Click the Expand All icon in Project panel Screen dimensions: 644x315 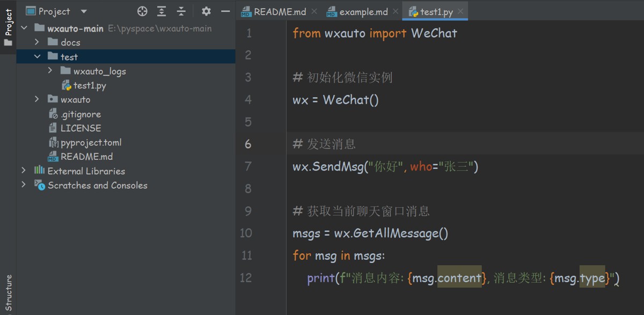[162, 11]
